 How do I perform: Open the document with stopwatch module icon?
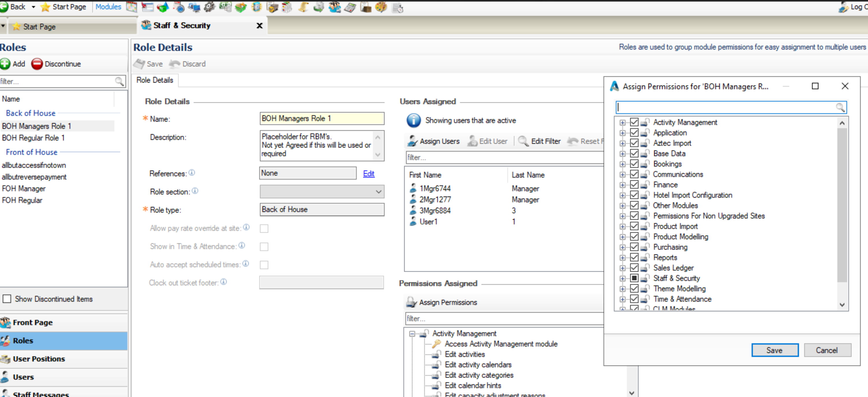tap(397, 8)
